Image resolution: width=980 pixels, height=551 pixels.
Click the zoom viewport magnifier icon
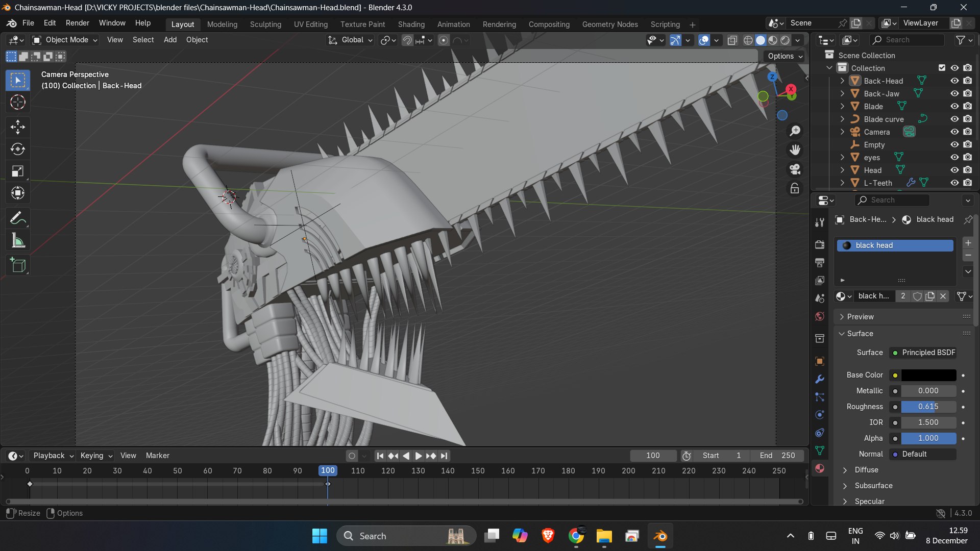pyautogui.click(x=795, y=131)
